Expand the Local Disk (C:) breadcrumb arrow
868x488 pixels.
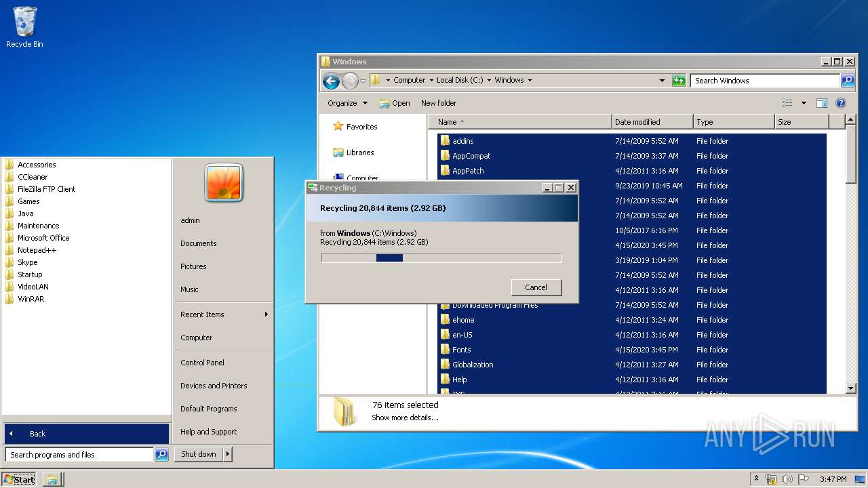pyautogui.click(x=489, y=80)
